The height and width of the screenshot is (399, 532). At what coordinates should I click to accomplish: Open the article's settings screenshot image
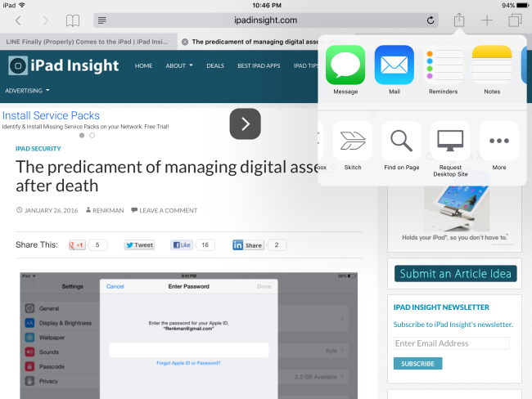(x=188, y=335)
